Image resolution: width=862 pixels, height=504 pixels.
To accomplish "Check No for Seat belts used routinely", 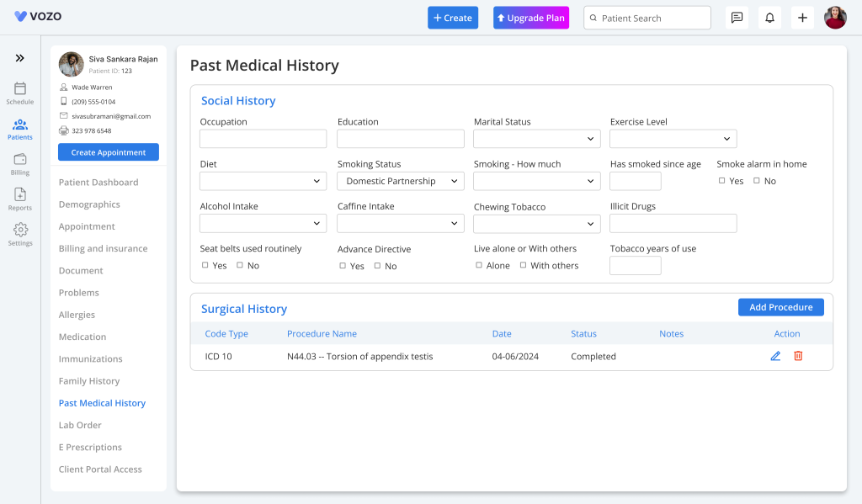I will click(240, 265).
